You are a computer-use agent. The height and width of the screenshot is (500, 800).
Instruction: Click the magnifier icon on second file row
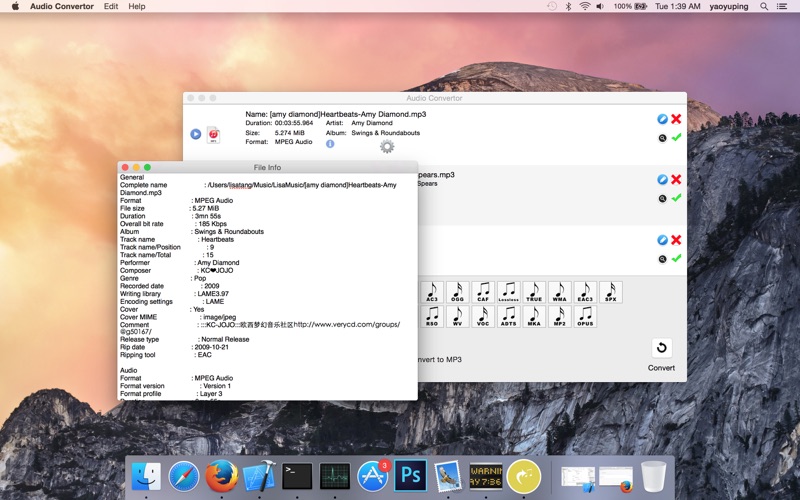click(x=662, y=199)
